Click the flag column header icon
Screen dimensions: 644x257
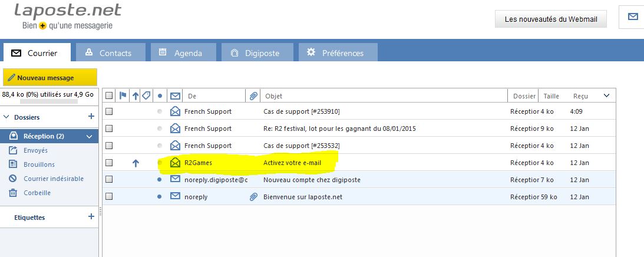[x=123, y=95]
